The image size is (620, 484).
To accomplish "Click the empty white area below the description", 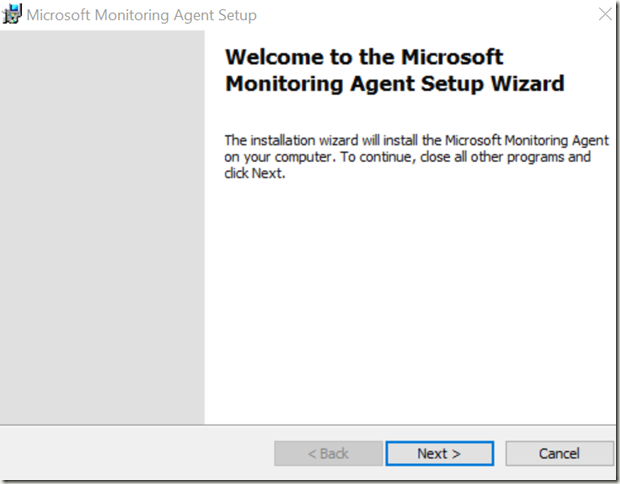I will coord(410,301).
